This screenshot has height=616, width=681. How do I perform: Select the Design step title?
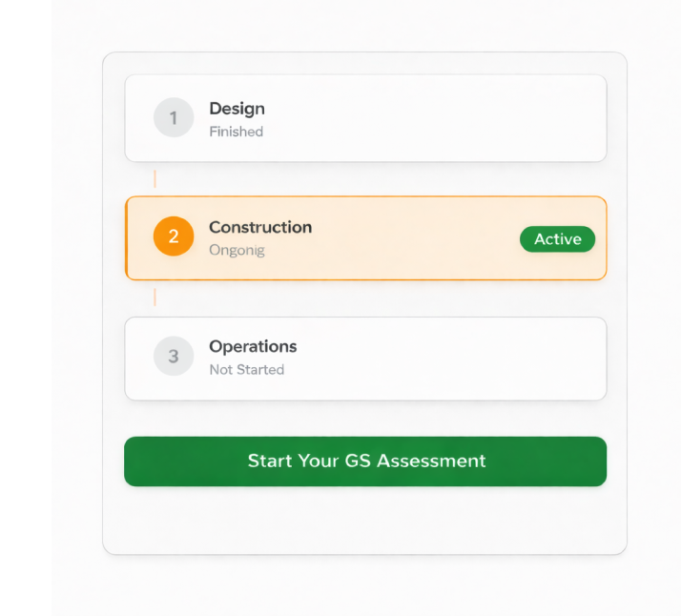[237, 109]
